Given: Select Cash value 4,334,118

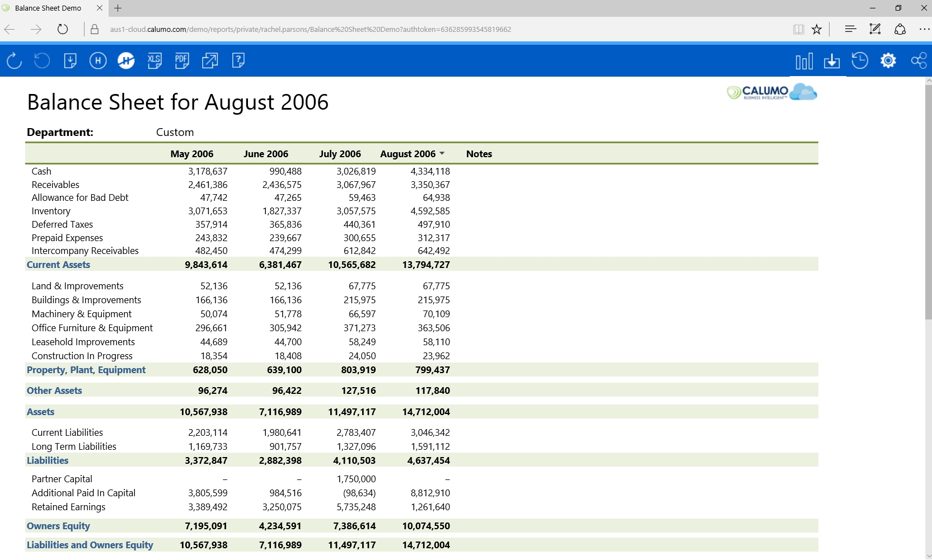Looking at the screenshot, I should 430,171.
